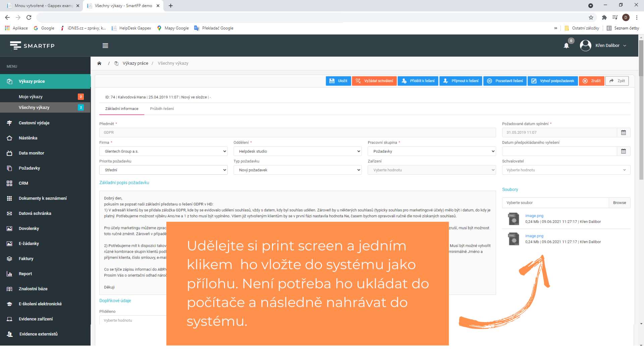Viewport: 644px width, 362px height.
Task: Open Data monitor in sidebar
Action: (31, 153)
